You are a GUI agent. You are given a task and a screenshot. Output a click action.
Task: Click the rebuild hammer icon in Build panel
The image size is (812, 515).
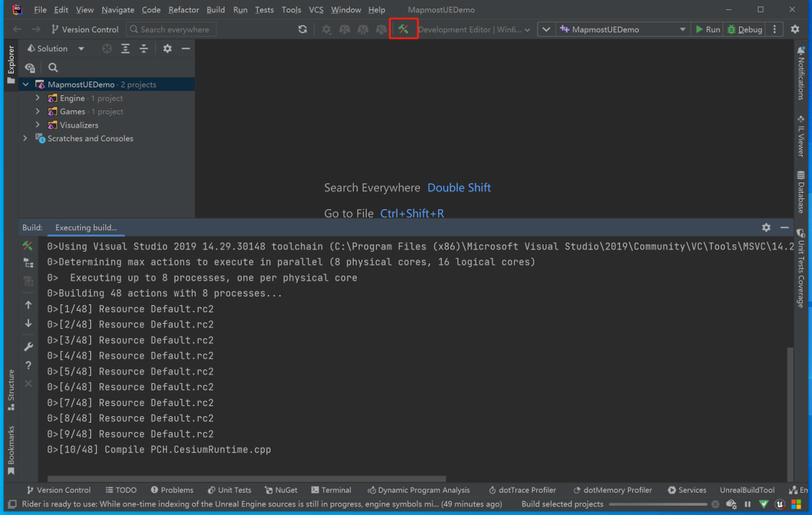point(28,246)
